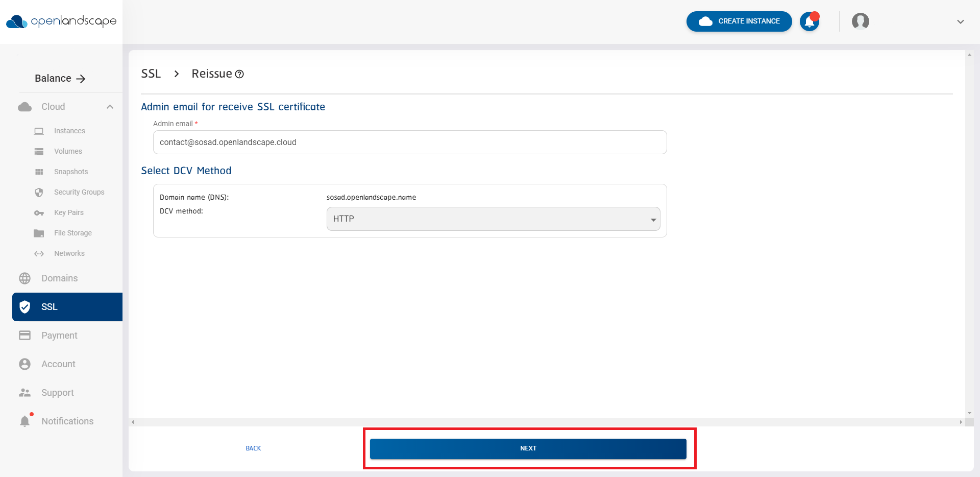
Task: Open File Storage in the sidebar
Action: pyautogui.click(x=39, y=233)
